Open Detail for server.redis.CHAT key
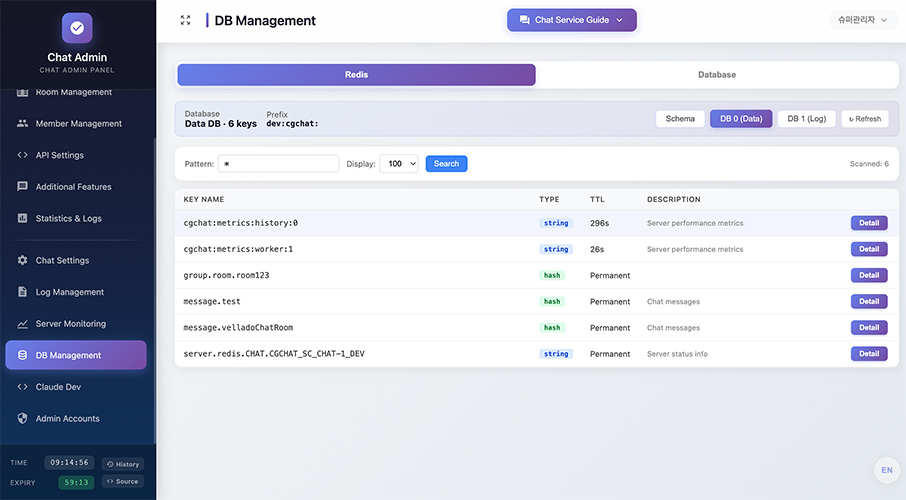Screen dimensions: 906x500 [868, 354]
